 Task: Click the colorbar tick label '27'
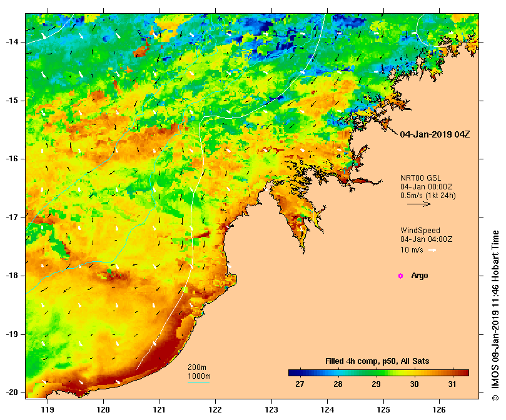[300, 384]
